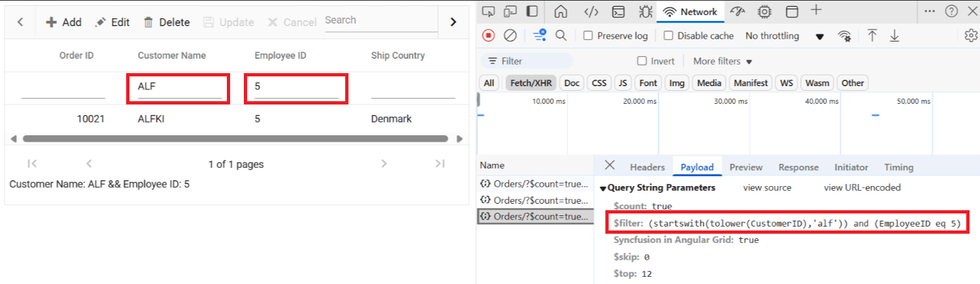Close the request details pane
Viewport: 980px width, 284px height.
[609, 165]
